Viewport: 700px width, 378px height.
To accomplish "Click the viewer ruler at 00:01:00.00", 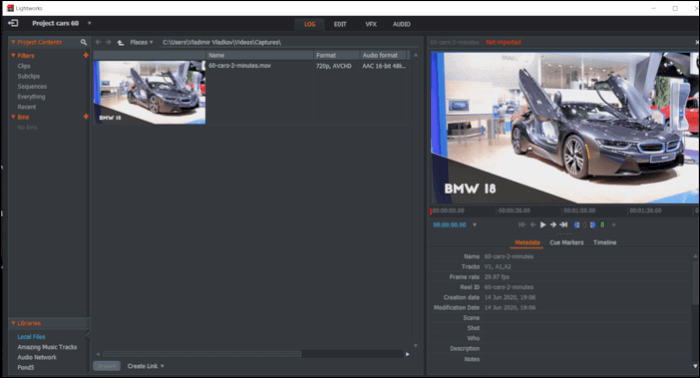I will [579, 211].
